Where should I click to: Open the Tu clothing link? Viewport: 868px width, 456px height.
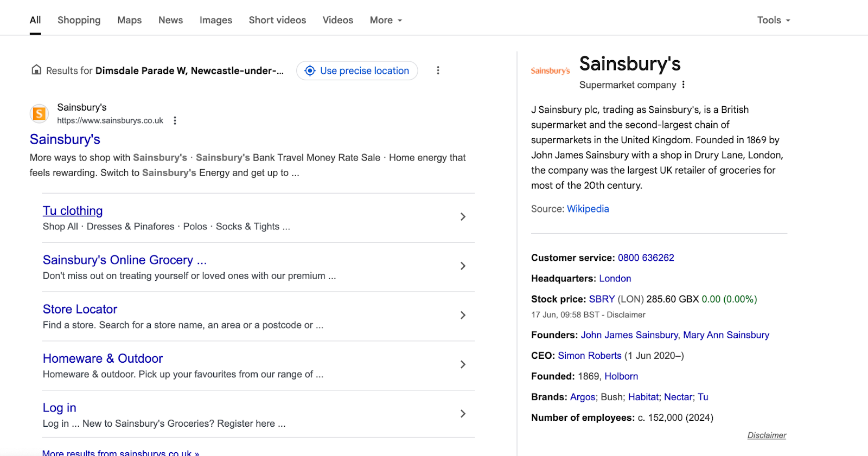73,211
